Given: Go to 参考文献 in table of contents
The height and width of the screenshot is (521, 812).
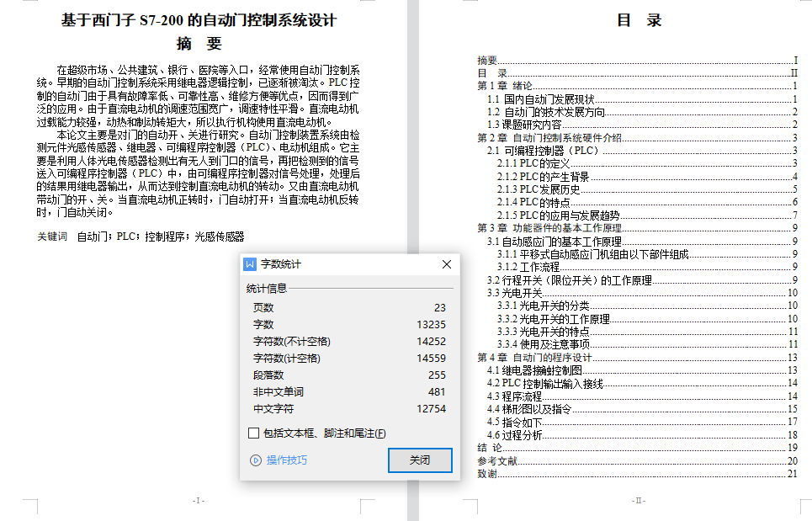Looking at the screenshot, I should (x=497, y=461).
